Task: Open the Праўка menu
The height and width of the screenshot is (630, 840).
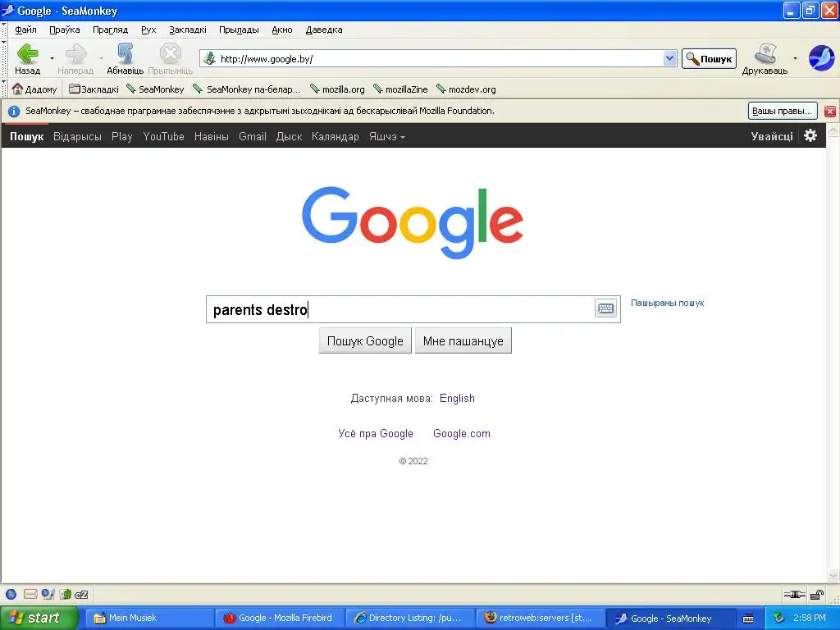Action: pyautogui.click(x=64, y=30)
